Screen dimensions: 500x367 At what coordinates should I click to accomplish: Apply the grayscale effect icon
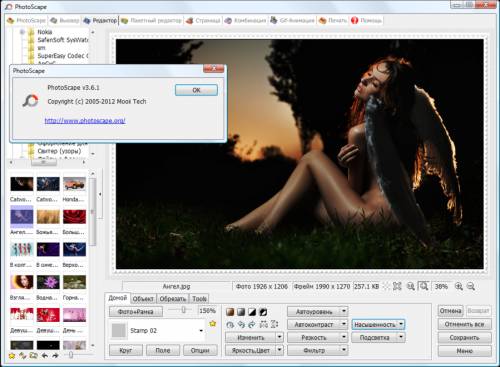coord(241,312)
